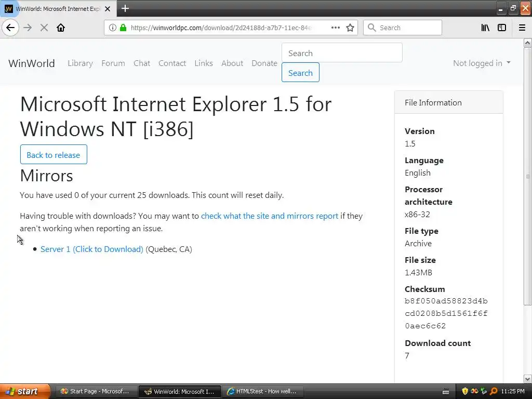Open the WinWorld home brand link
The height and width of the screenshot is (399, 532).
[32, 63]
